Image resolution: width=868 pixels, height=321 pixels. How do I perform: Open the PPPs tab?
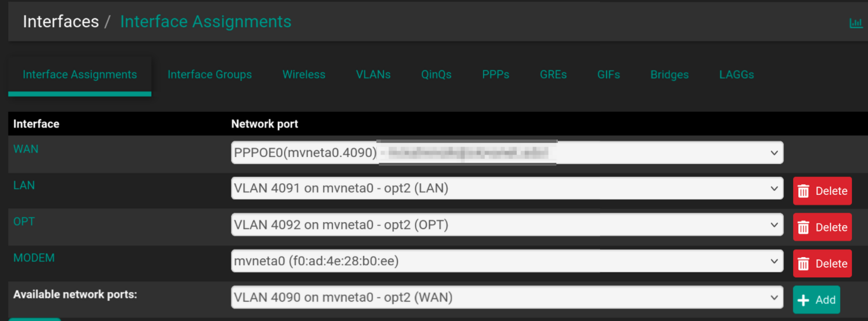(496, 74)
